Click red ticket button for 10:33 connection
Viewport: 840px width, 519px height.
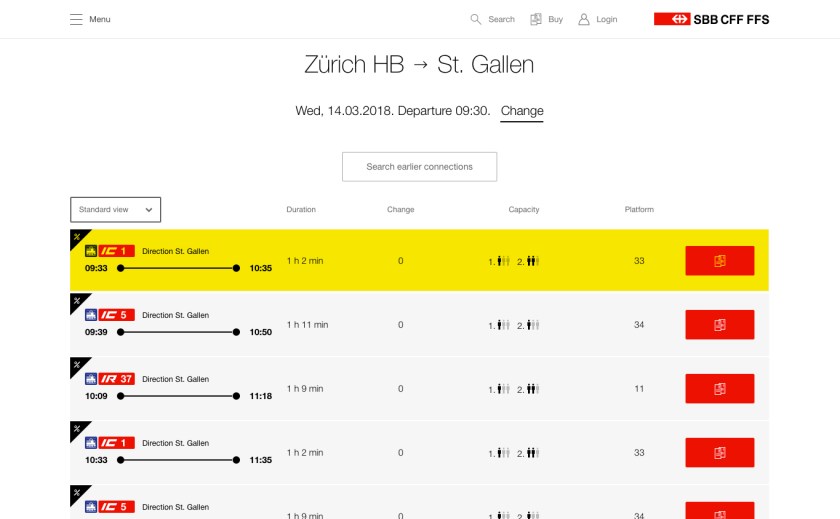pyautogui.click(x=719, y=453)
